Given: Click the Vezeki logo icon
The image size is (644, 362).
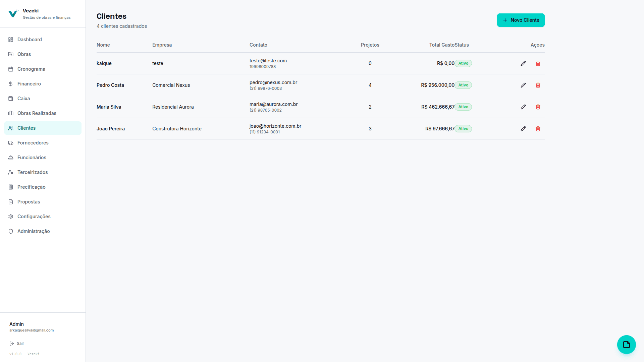Looking at the screenshot, I should [x=13, y=13].
